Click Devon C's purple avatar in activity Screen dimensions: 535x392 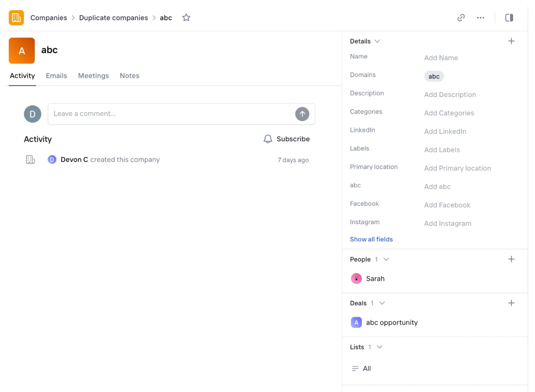(52, 159)
